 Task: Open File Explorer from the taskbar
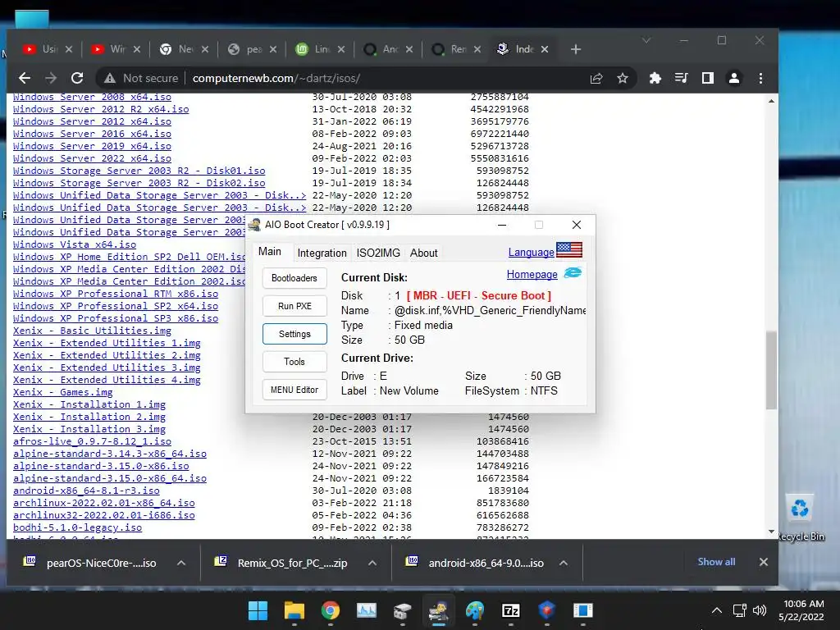pyautogui.click(x=294, y=610)
